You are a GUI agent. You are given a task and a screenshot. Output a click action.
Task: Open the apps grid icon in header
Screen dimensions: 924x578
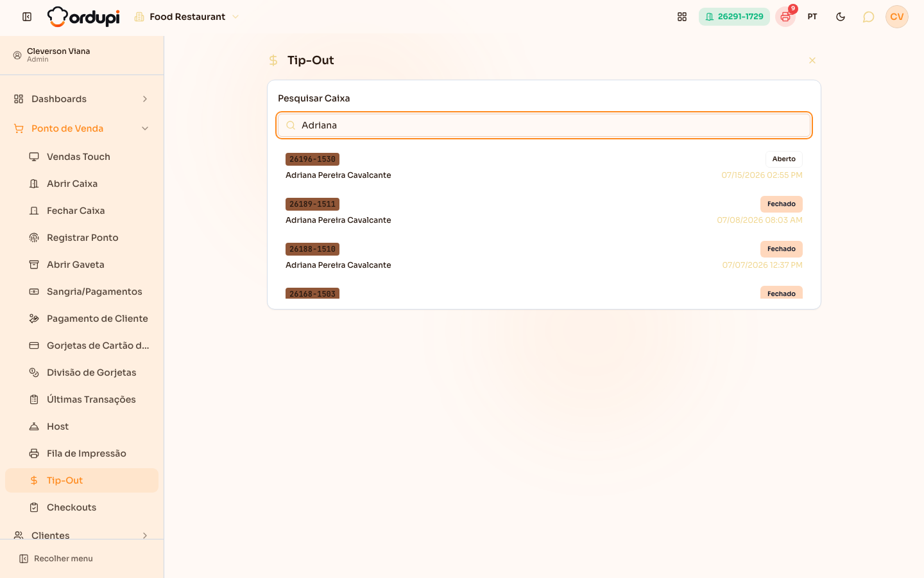[x=682, y=17]
